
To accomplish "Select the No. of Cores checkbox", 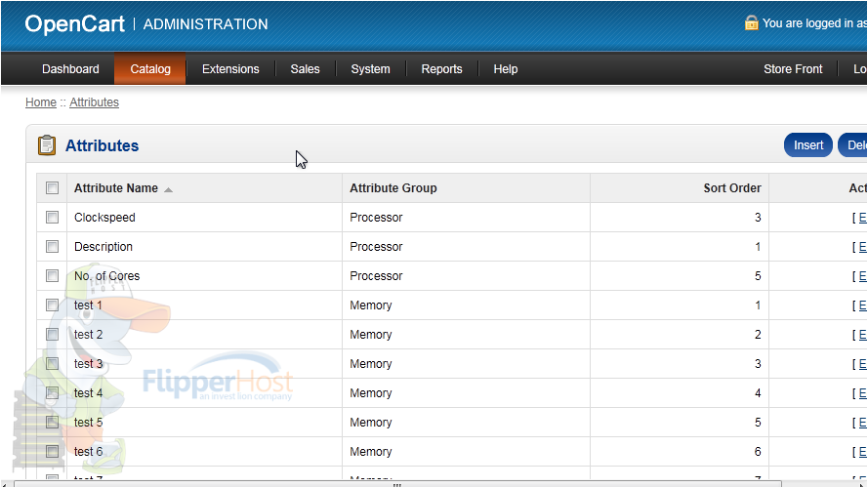I will (52, 276).
